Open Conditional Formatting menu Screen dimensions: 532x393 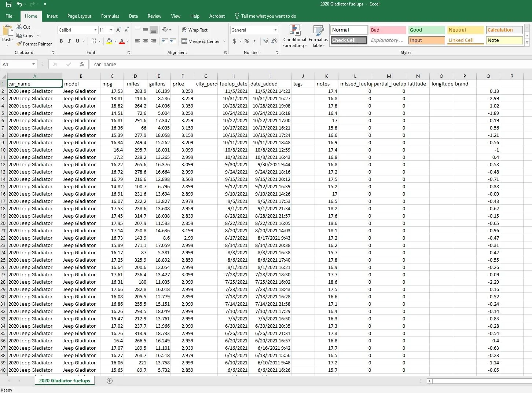pyautogui.click(x=295, y=36)
